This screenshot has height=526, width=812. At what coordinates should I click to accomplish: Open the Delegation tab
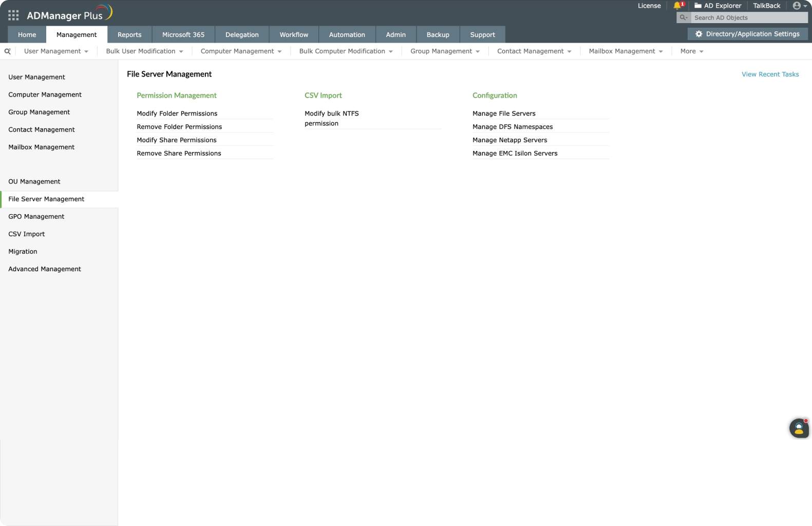pyautogui.click(x=242, y=34)
